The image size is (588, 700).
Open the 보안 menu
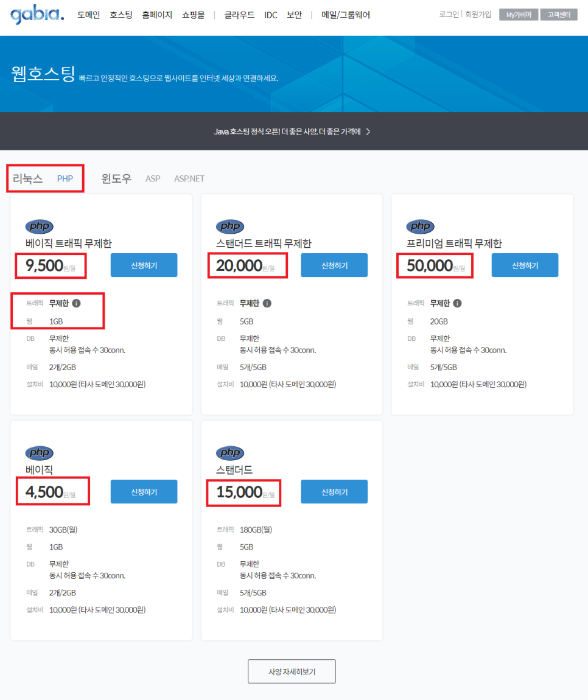pyautogui.click(x=294, y=15)
